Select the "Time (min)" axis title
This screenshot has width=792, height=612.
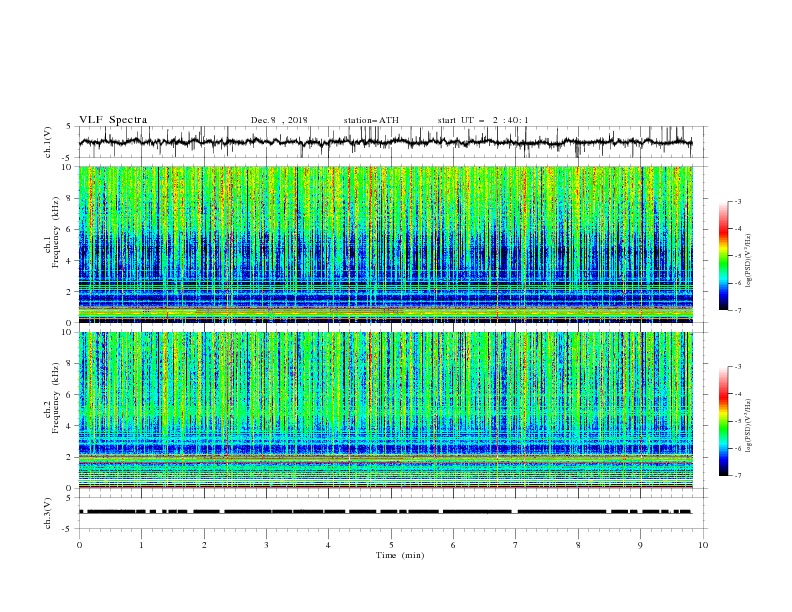coord(400,555)
